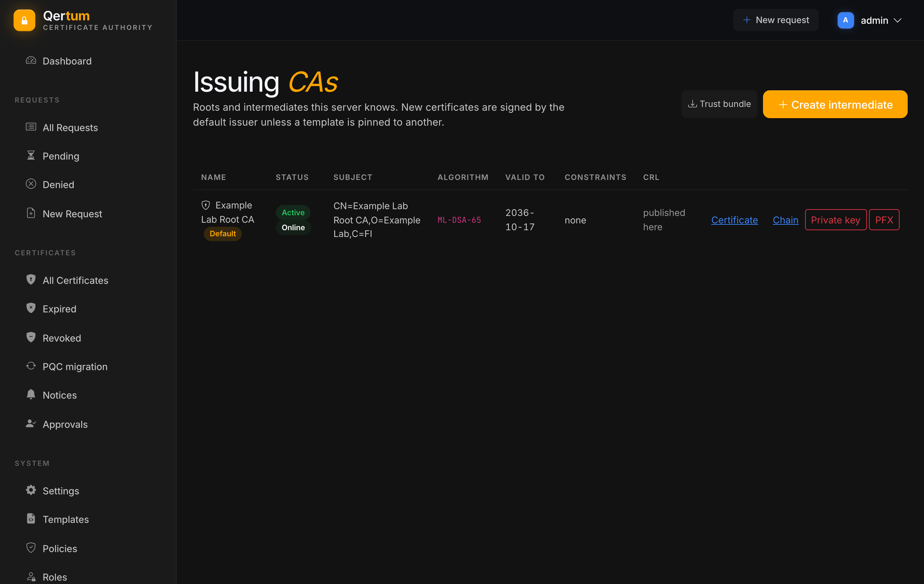This screenshot has width=924, height=584.
Task: Click the Qertum lock logo icon
Action: (x=24, y=20)
